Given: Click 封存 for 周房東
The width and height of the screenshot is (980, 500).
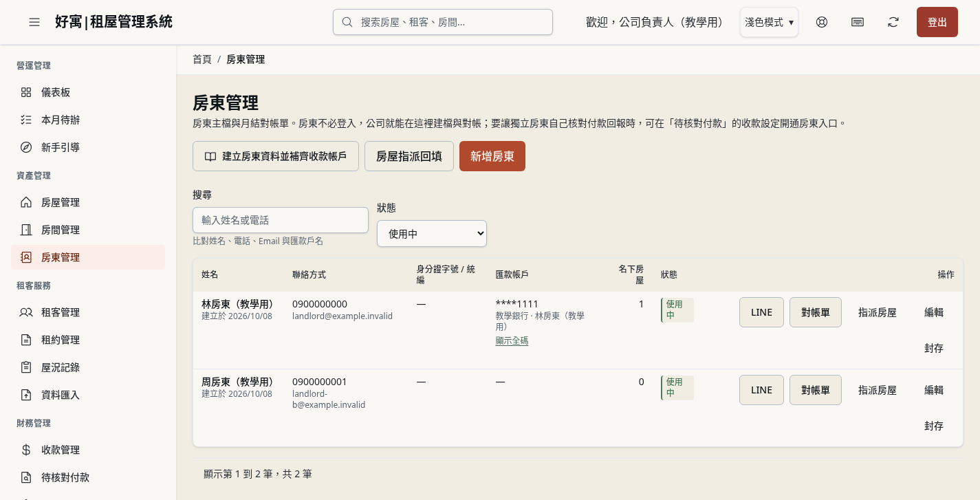Looking at the screenshot, I should pyautogui.click(x=934, y=426).
